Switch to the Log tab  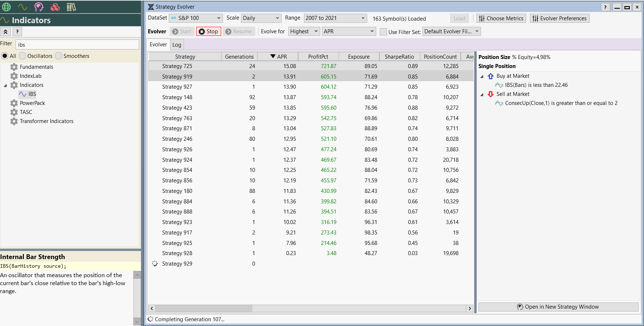click(x=177, y=45)
